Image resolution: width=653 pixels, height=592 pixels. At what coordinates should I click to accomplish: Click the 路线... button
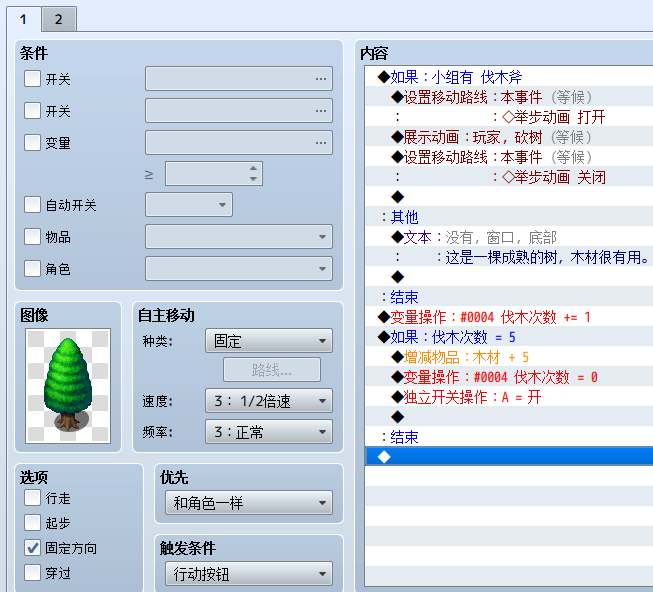[272, 370]
